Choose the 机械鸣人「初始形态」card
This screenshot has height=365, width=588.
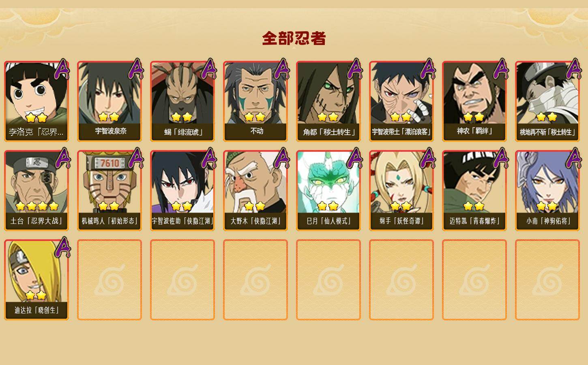tap(109, 191)
